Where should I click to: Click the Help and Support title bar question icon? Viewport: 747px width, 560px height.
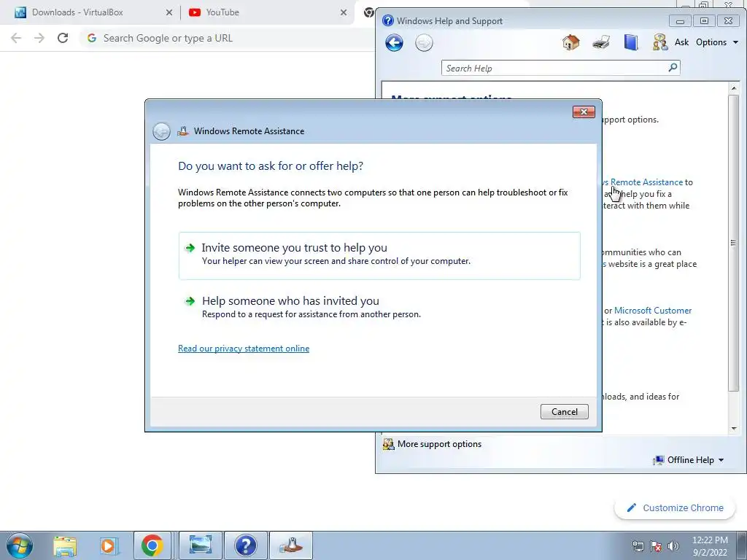click(388, 20)
